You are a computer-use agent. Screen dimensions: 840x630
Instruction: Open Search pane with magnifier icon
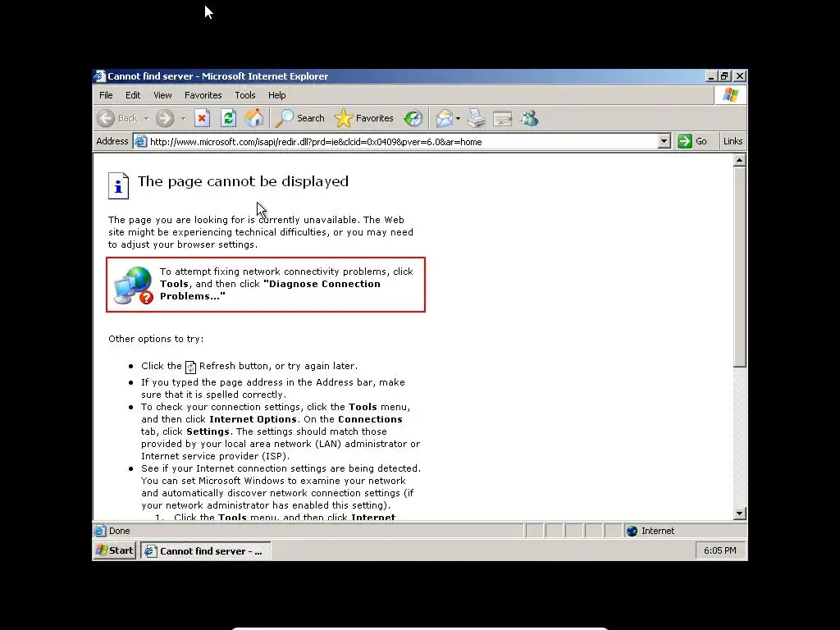285,118
